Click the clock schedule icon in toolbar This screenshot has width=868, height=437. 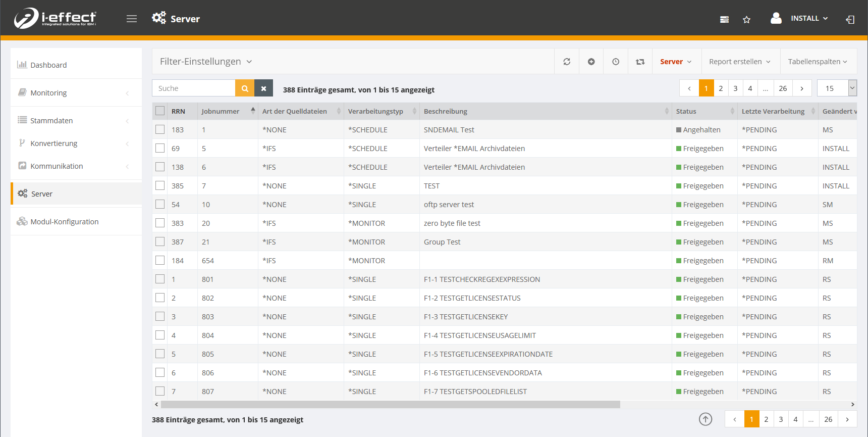(x=616, y=62)
